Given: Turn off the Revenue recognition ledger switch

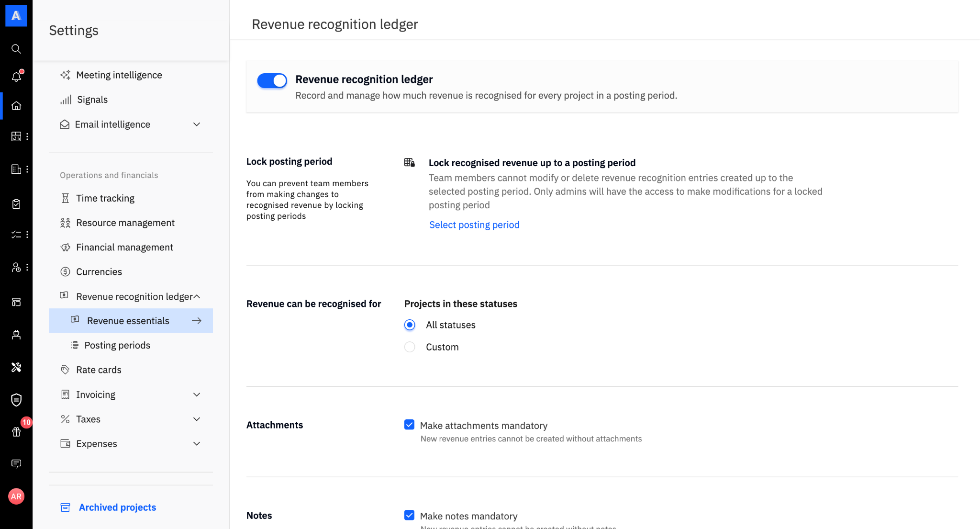Looking at the screenshot, I should (x=272, y=80).
